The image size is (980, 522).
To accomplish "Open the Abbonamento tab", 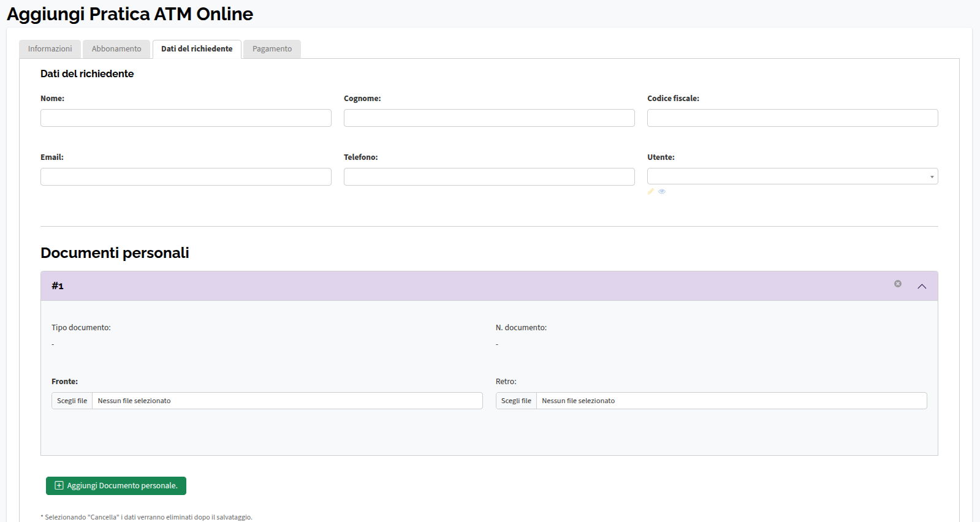I will [x=116, y=49].
